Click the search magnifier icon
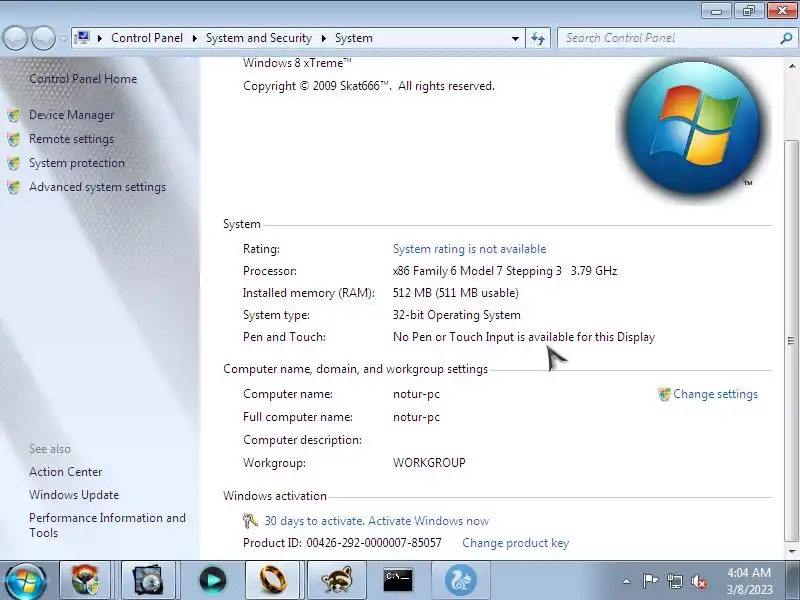The width and height of the screenshot is (800, 600). [x=786, y=38]
